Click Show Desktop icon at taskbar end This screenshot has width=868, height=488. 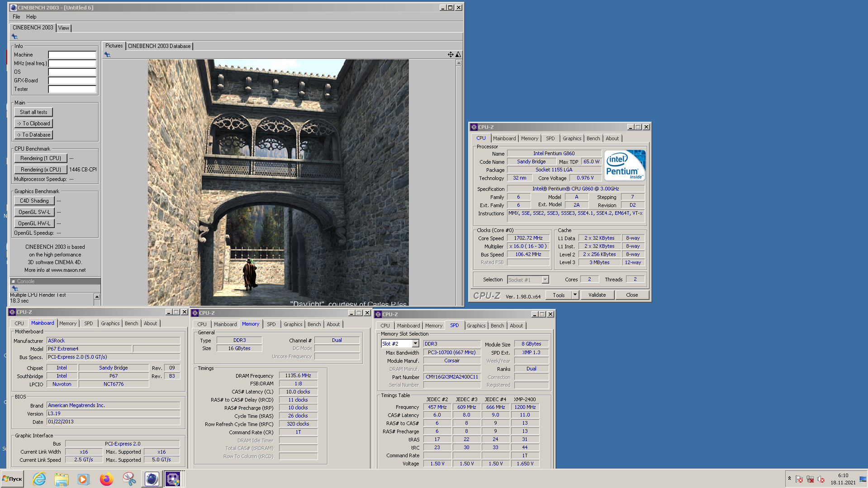tap(863, 479)
